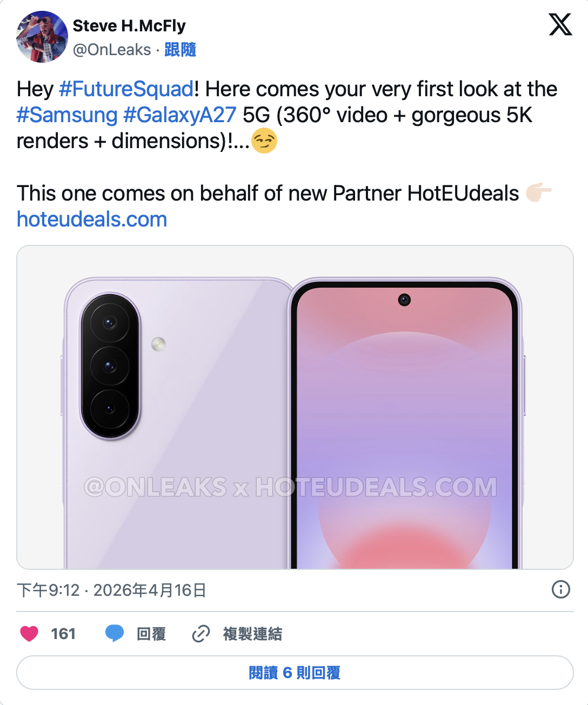Click the Steve H.McFly display name

129,25
